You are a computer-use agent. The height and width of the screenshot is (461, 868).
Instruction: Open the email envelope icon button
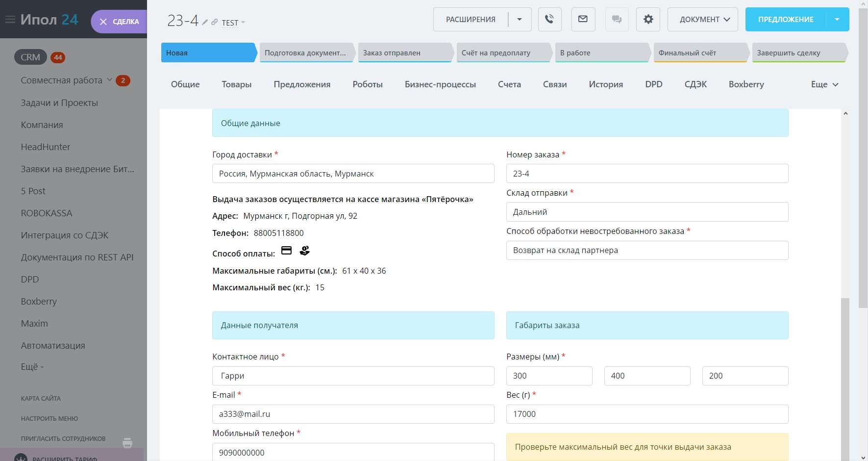pos(583,20)
